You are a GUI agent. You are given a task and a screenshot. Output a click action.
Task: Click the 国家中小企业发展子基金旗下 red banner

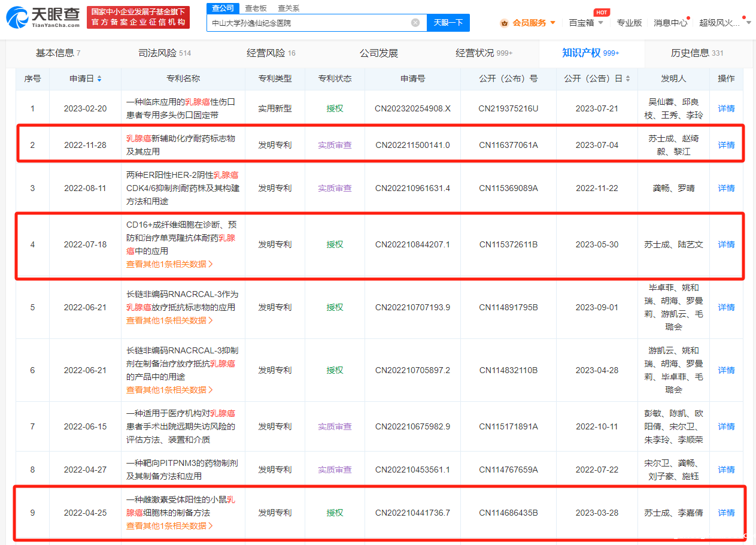tap(138, 17)
